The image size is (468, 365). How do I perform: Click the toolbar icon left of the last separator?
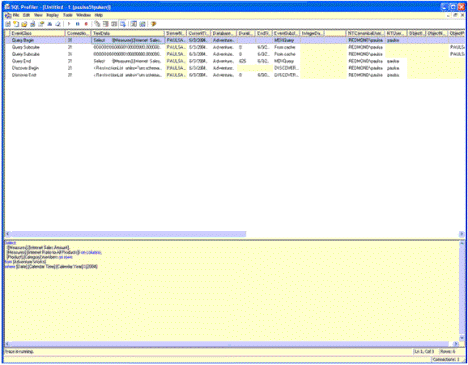(134, 24)
